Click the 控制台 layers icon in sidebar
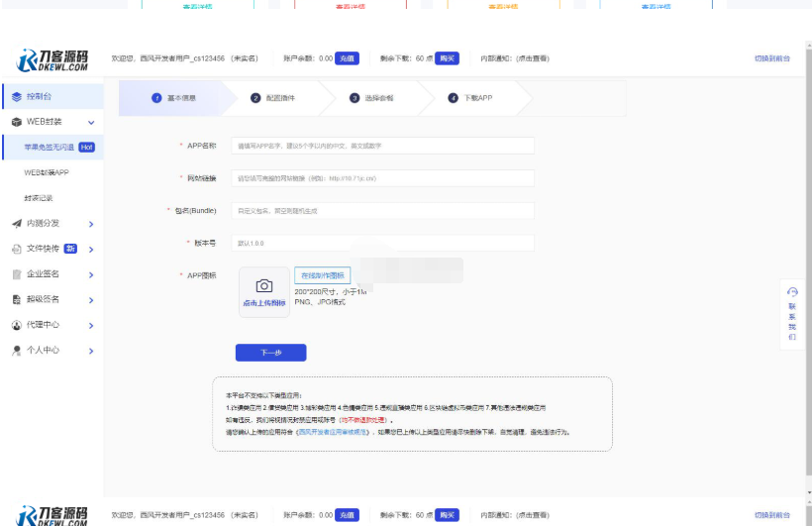The height and width of the screenshot is (526, 812). [17, 96]
